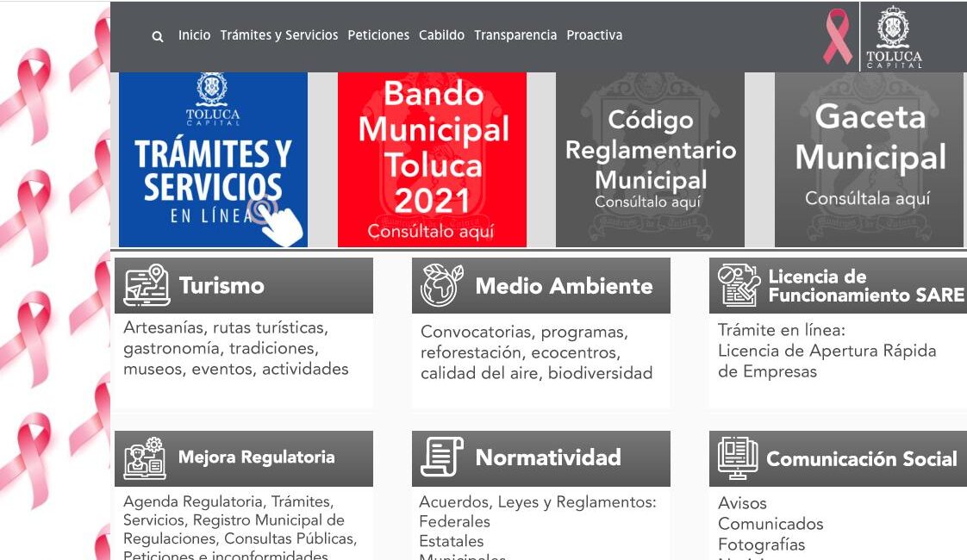Open the Medio Ambiente section heading
The width and height of the screenshot is (967, 560).
pyautogui.click(x=564, y=286)
